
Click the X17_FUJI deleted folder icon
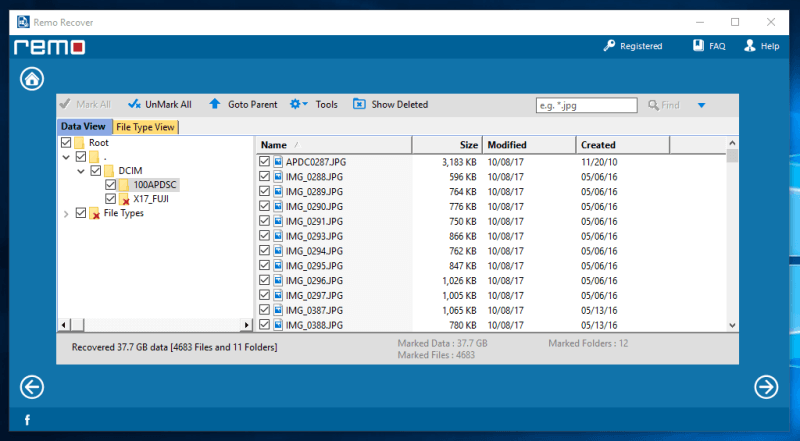(124, 199)
